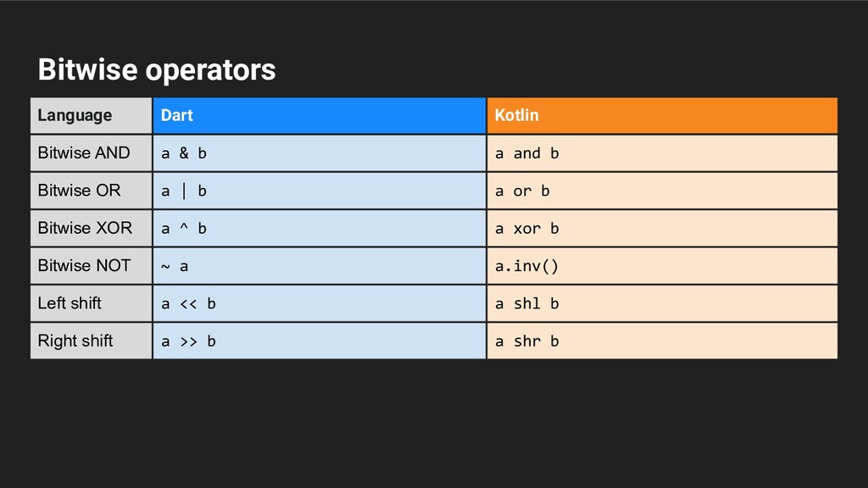Viewport: 868px width, 488px height.
Task: Select the Right shift row label
Action: [75, 341]
